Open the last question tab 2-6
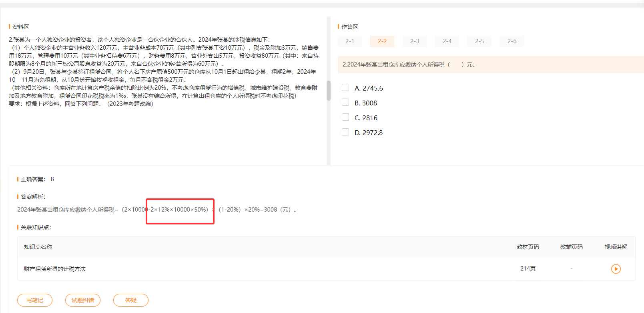The height and width of the screenshot is (313, 644). pos(512,41)
